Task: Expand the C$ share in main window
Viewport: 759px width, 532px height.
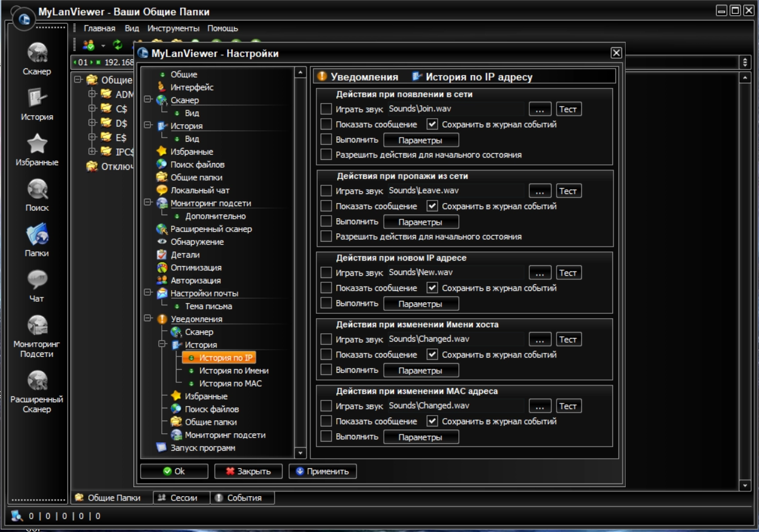Action: click(x=92, y=108)
